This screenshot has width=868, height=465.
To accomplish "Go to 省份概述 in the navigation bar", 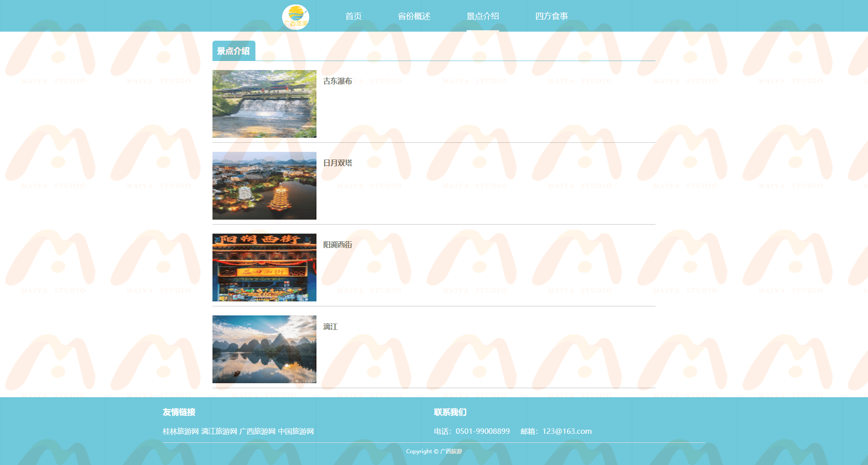I will [414, 16].
